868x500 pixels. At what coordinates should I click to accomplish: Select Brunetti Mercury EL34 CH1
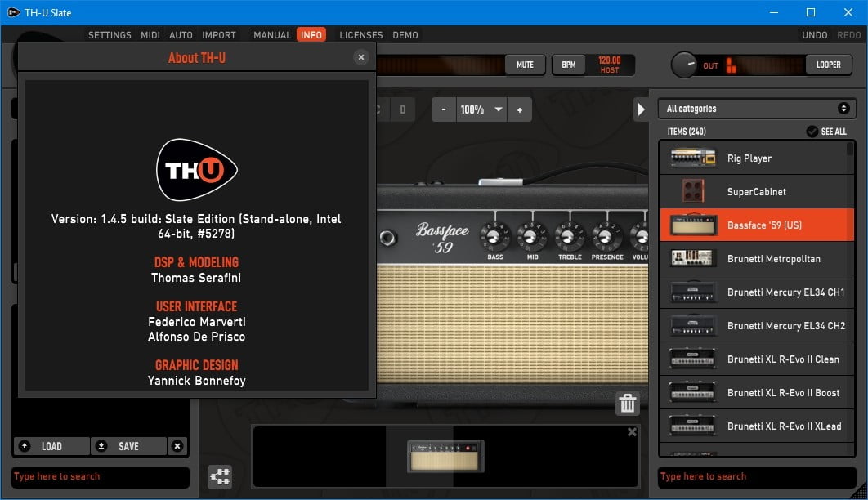pos(757,292)
